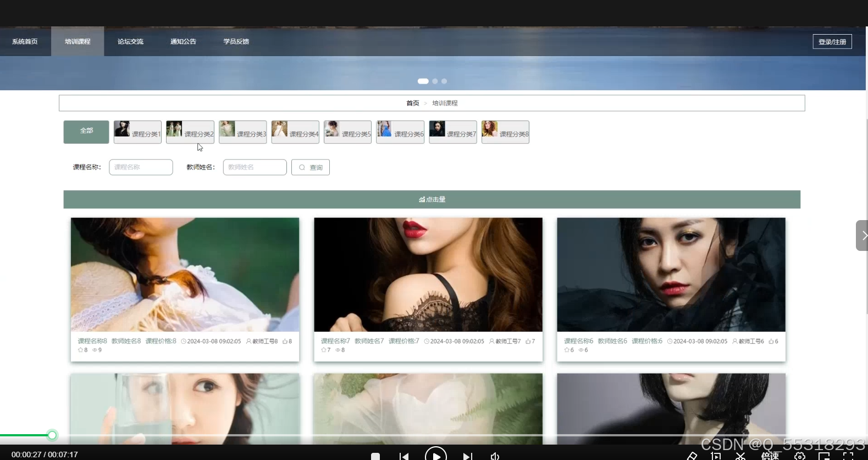Click the person icon beside 教师工号8

tap(248, 341)
